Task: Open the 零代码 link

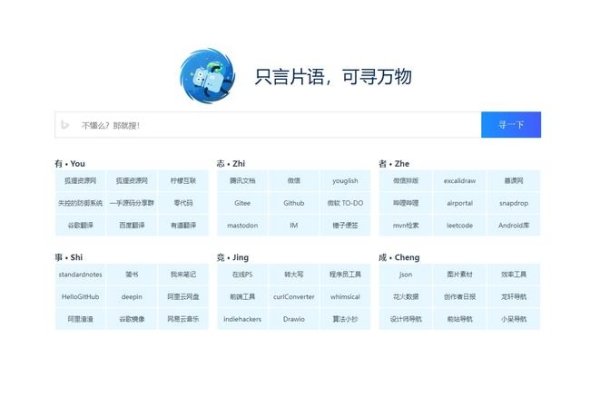Action: pyautogui.click(x=183, y=203)
